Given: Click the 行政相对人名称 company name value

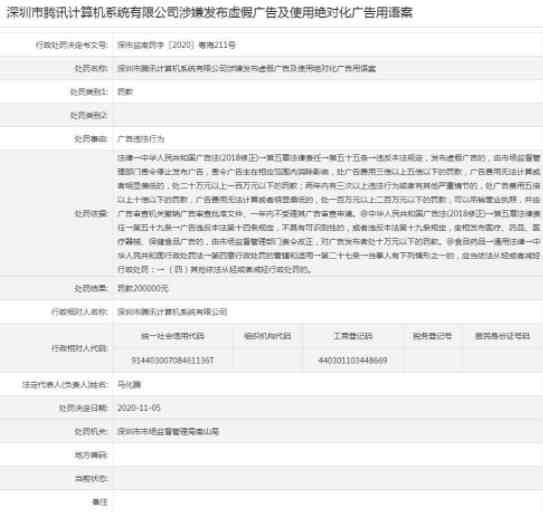Looking at the screenshot, I should click(172, 312).
